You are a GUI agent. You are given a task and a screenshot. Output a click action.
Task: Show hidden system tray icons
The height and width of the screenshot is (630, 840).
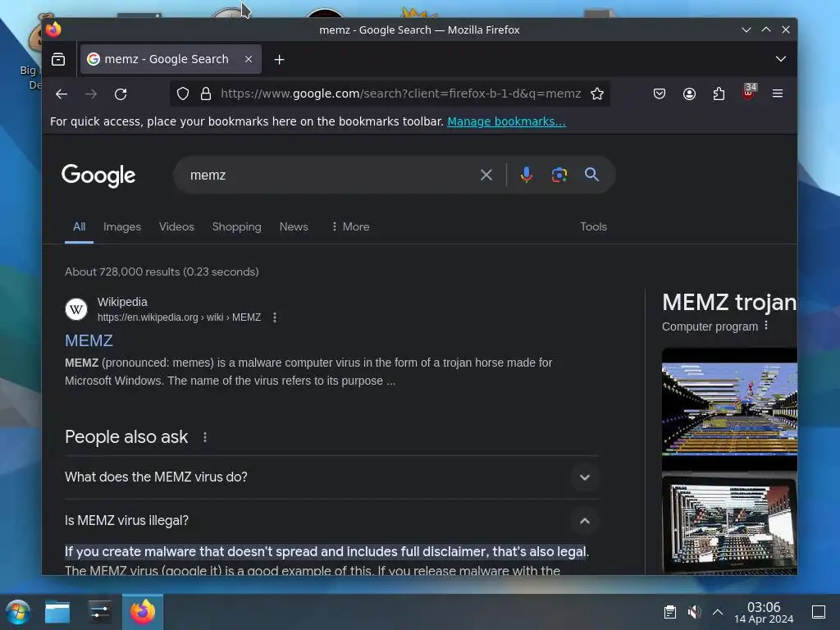(x=718, y=612)
